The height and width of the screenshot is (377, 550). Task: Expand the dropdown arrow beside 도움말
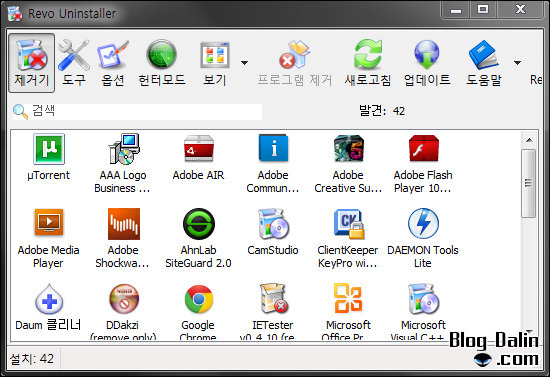pos(517,63)
